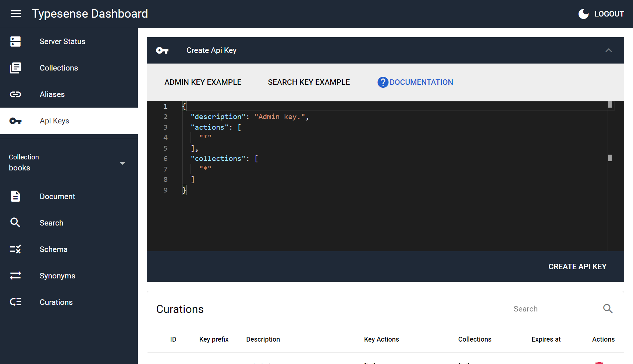Click the Server Status icon in the sidebar
The image size is (633, 364).
(x=15, y=42)
